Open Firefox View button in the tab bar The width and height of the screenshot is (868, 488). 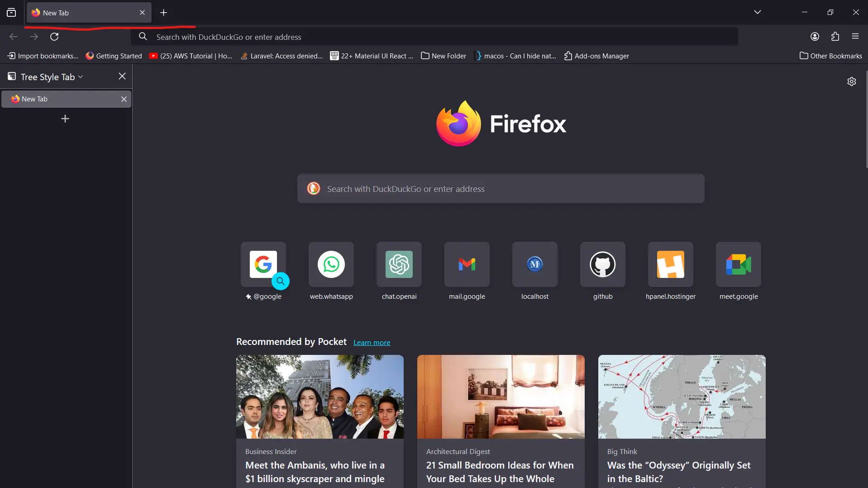coord(11,13)
